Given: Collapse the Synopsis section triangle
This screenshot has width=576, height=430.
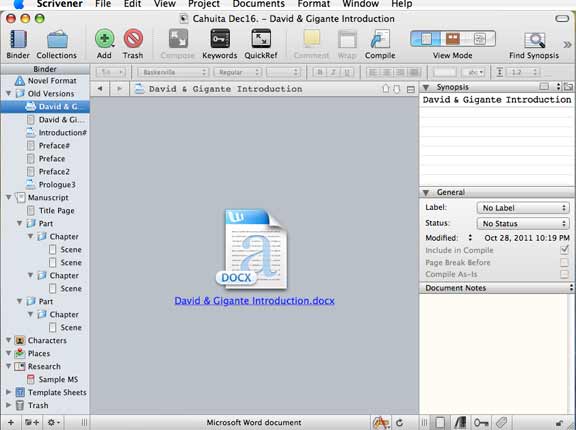Looking at the screenshot, I should 426,87.
